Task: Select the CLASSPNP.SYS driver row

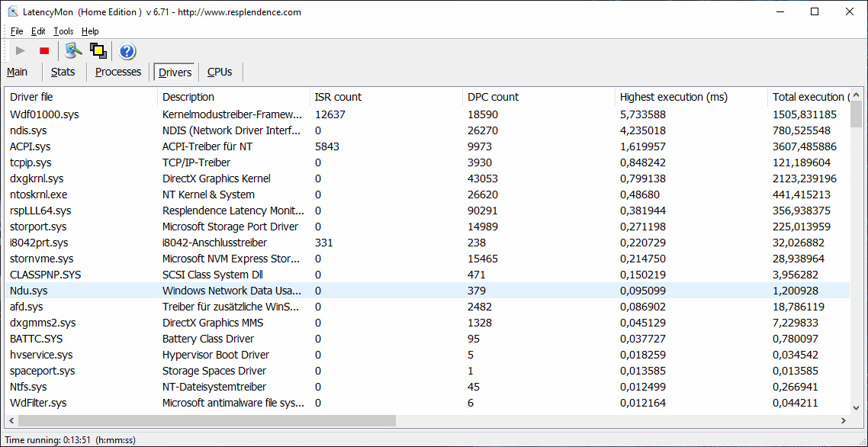Action: pyautogui.click(x=427, y=275)
